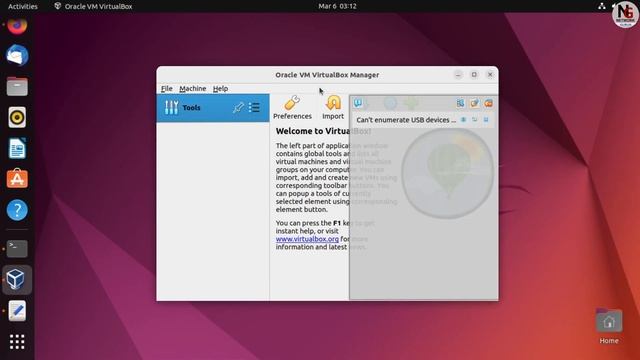Click the network icon in the system tray
This screenshot has height=360, width=640.
tap(602, 6)
